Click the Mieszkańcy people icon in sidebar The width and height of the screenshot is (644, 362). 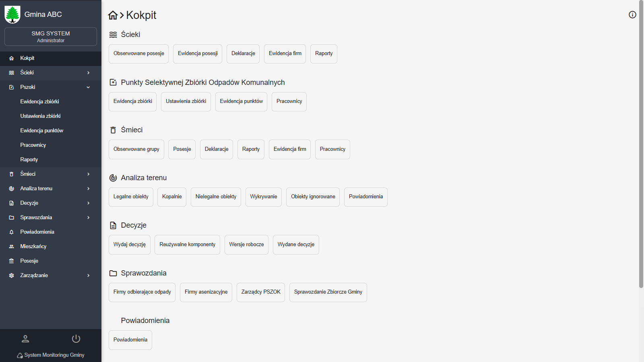(12, 247)
